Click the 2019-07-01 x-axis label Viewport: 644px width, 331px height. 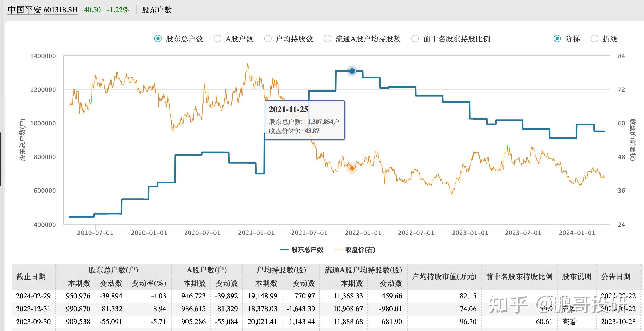pos(95,233)
